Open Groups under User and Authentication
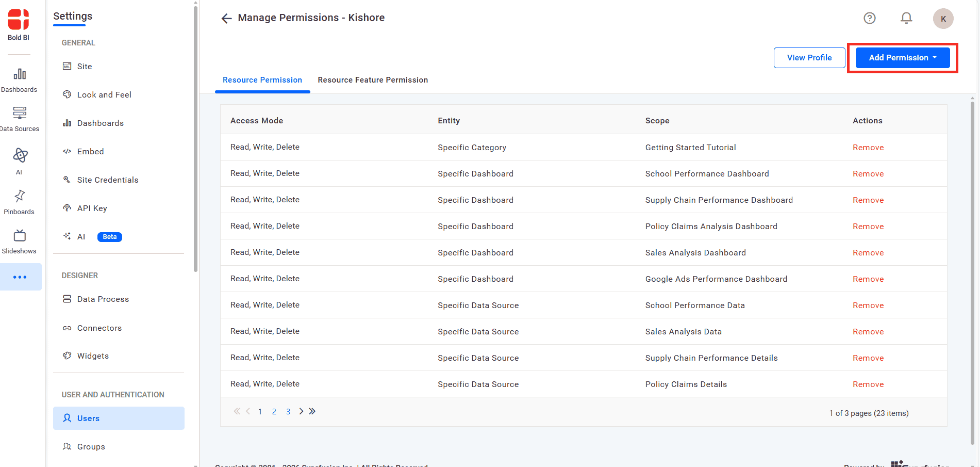Image resolution: width=980 pixels, height=467 pixels. coord(90,446)
